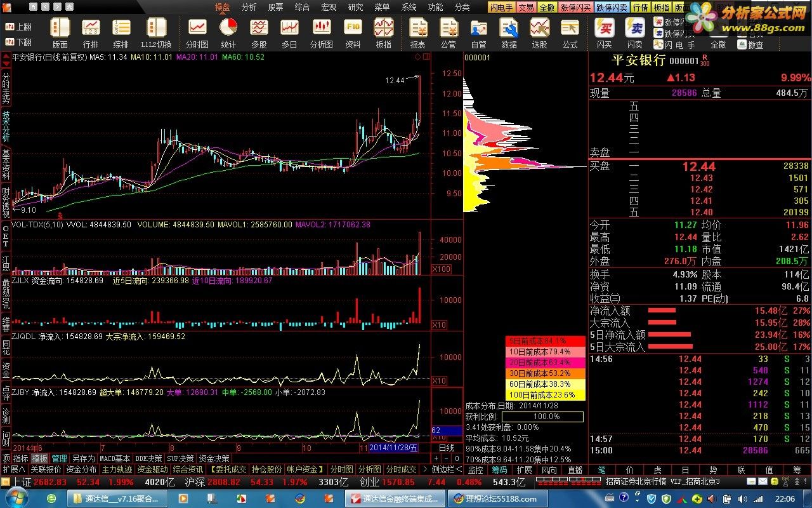Select the 资金决策 template tab
The height and width of the screenshot is (508, 812).
(214, 458)
